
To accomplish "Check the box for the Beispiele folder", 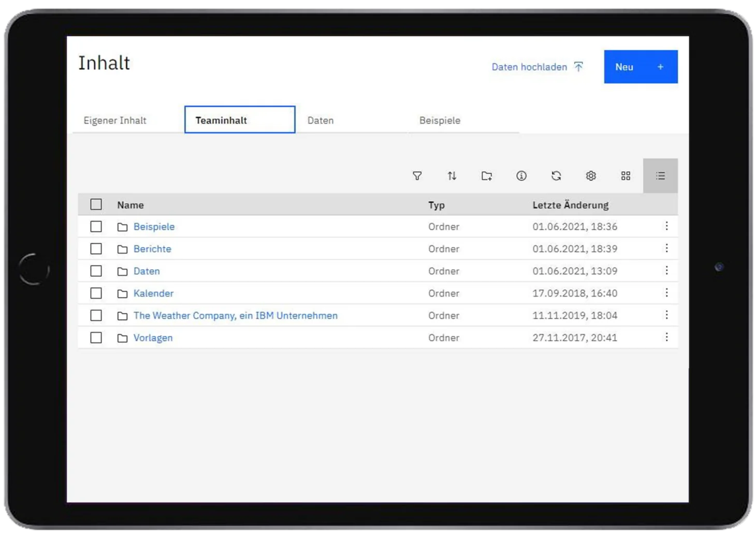I will coord(96,227).
